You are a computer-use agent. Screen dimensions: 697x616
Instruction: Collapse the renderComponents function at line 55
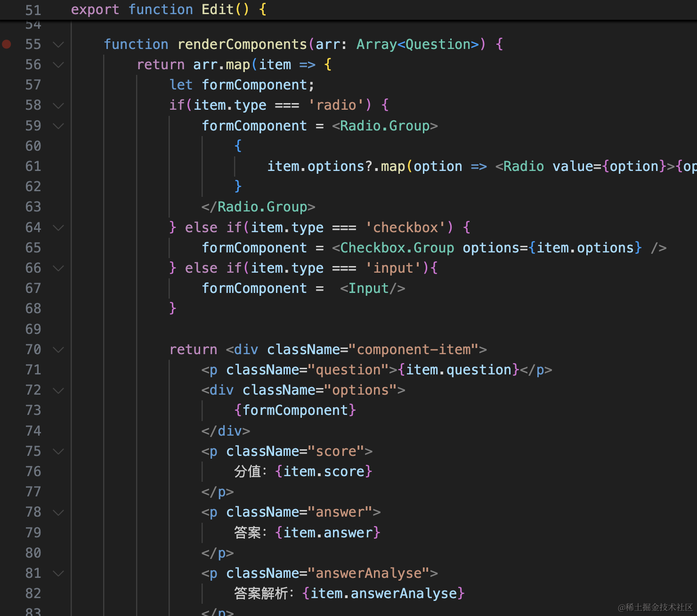[58, 45]
